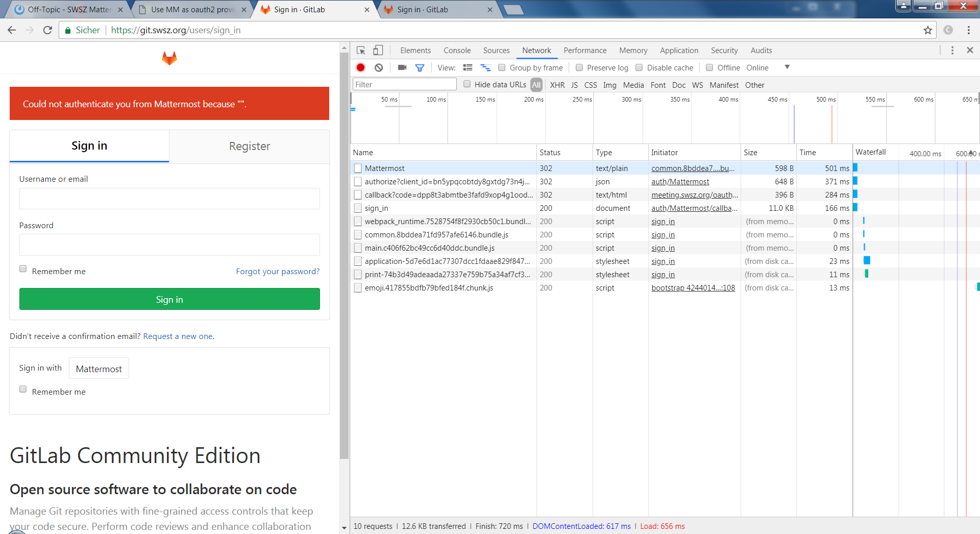Close the DevTools panel
The image size is (980, 534).
(x=970, y=50)
